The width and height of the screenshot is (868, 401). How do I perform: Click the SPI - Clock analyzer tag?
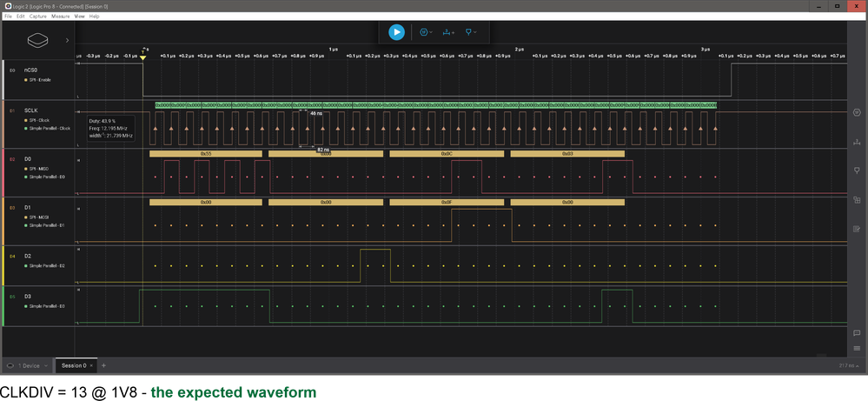37,120
